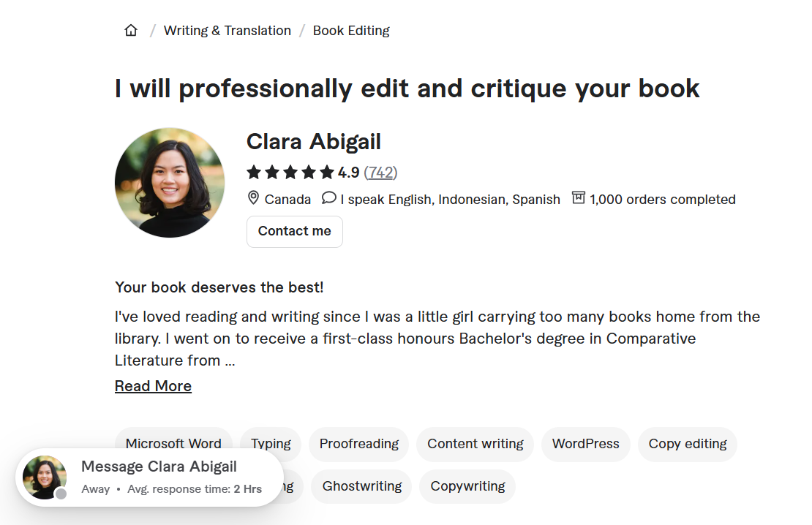Screen dimensions: 812x525
Task: Open the 742 reviews link
Action: [381, 173]
